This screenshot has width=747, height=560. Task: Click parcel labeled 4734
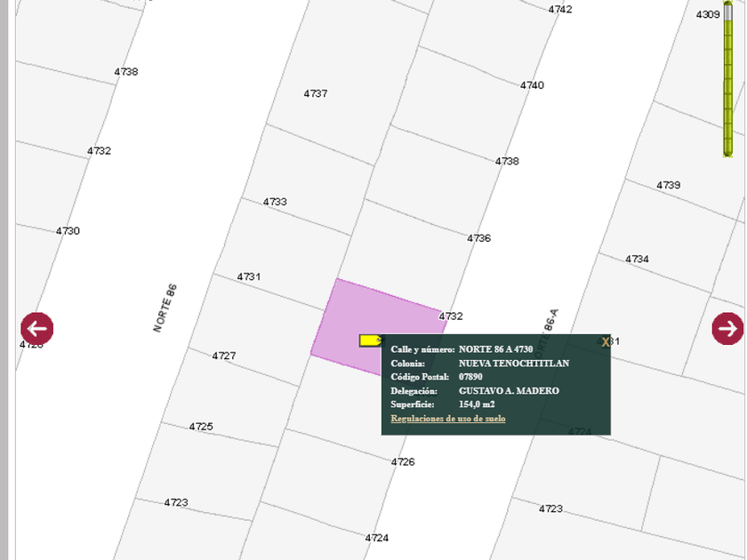coord(637,259)
